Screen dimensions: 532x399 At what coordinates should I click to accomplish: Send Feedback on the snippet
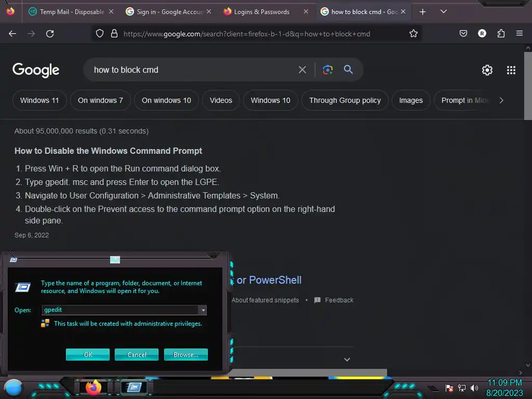click(334, 300)
